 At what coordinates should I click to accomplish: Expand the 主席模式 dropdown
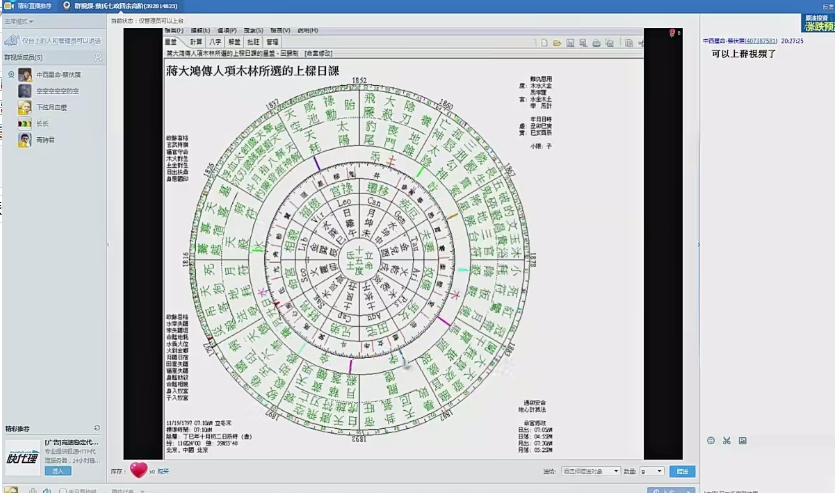coord(19,21)
